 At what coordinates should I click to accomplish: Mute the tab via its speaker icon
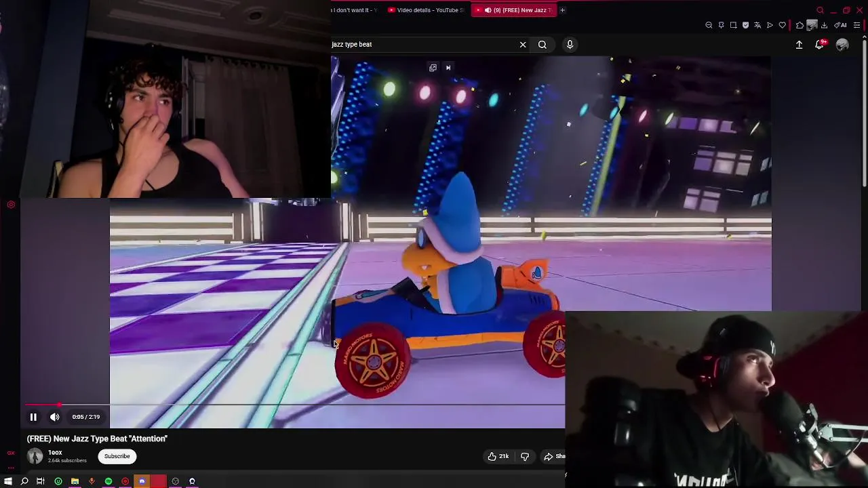point(488,10)
